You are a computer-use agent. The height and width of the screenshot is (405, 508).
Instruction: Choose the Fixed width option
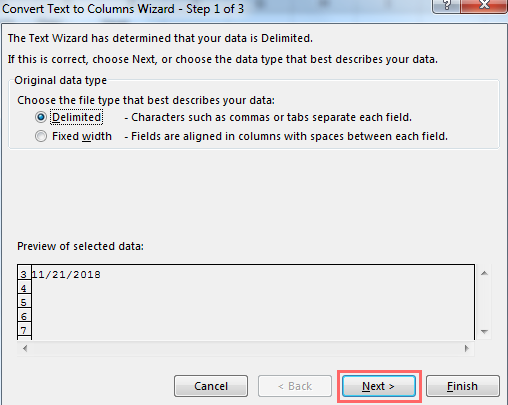(41, 136)
